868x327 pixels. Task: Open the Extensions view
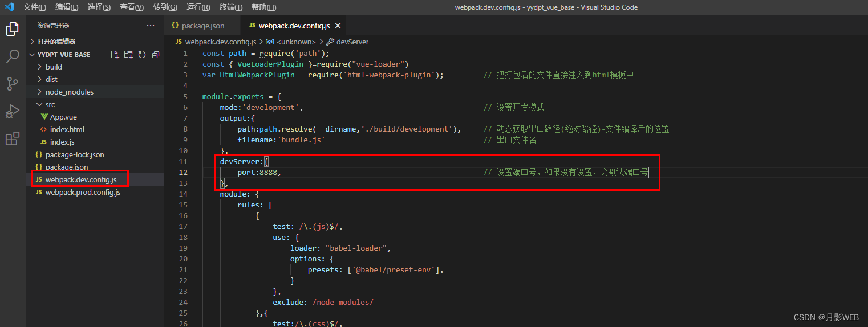[x=13, y=138]
